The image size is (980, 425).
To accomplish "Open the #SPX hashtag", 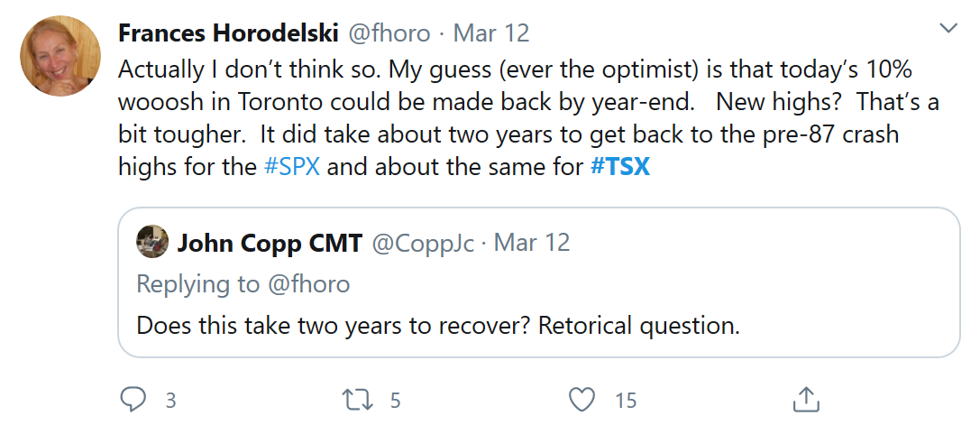I will (292, 169).
